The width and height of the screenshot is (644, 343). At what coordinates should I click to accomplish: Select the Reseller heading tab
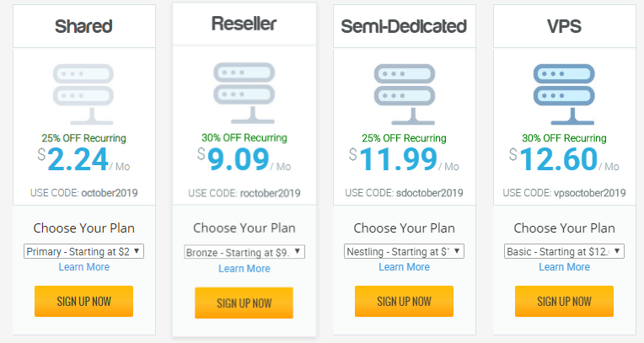coord(244,24)
